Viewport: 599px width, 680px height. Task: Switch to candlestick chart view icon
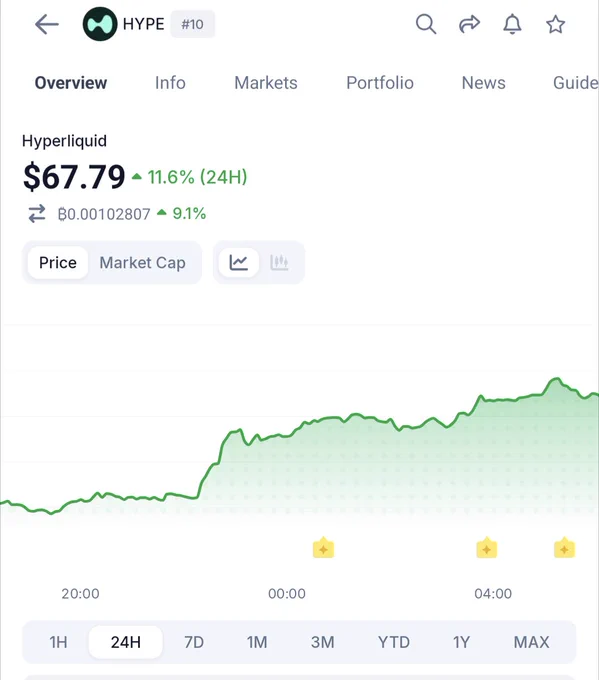[x=279, y=262]
